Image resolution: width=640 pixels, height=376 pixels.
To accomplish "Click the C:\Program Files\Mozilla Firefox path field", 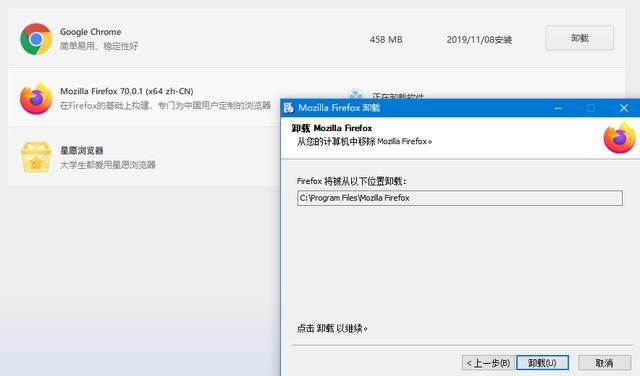I will coord(460,198).
